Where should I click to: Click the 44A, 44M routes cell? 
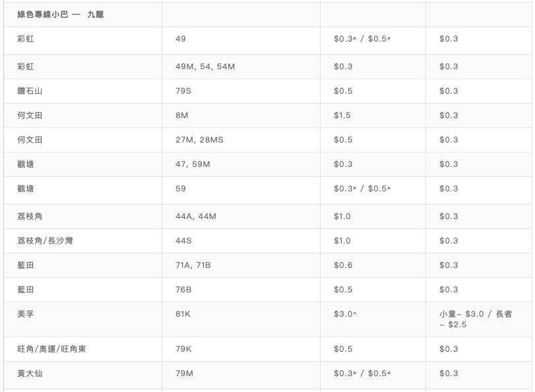click(x=196, y=216)
